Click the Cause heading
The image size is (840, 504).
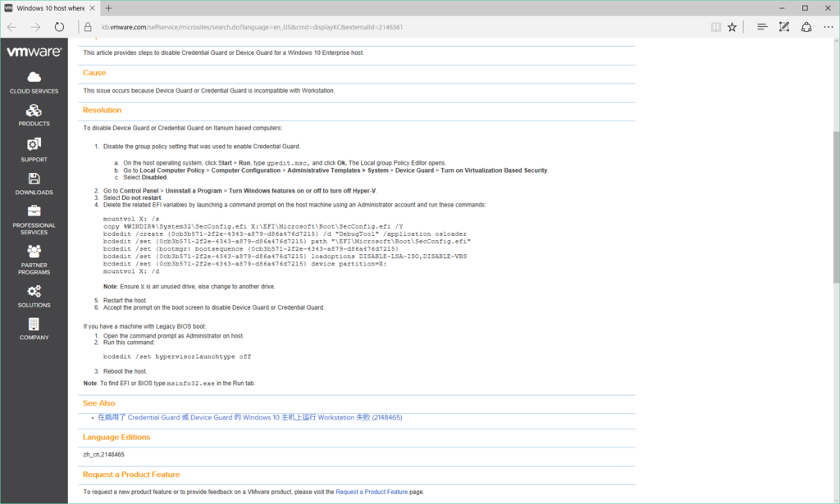pos(94,73)
